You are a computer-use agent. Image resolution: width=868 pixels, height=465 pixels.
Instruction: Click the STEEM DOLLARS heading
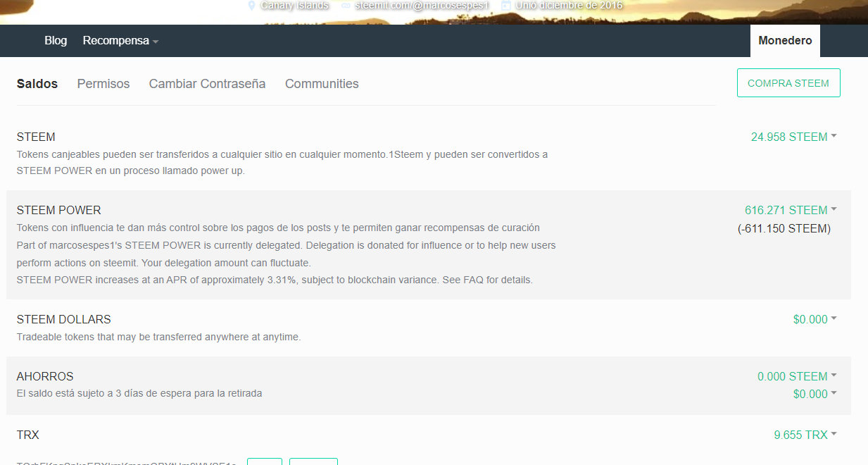[x=64, y=319]
